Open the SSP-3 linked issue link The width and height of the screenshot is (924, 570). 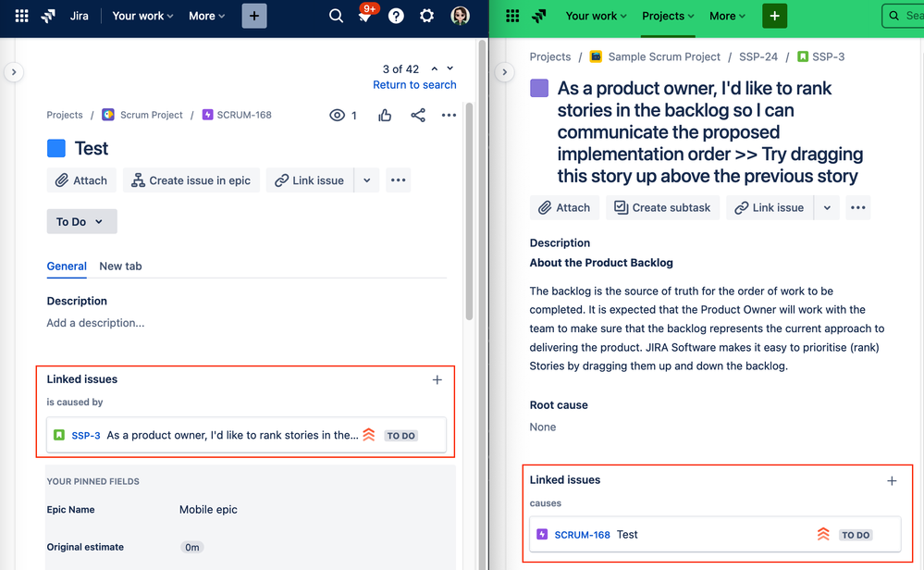(85, 436)
